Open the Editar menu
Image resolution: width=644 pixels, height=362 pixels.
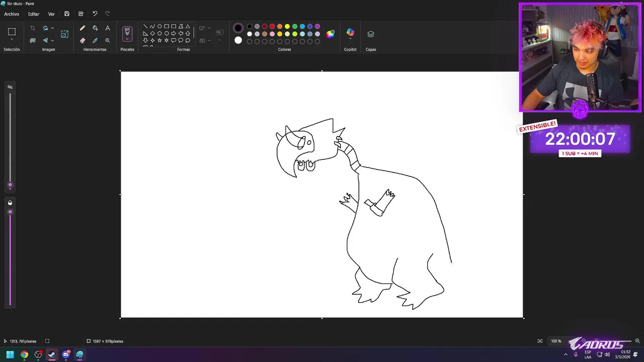(x=34, y=14)
